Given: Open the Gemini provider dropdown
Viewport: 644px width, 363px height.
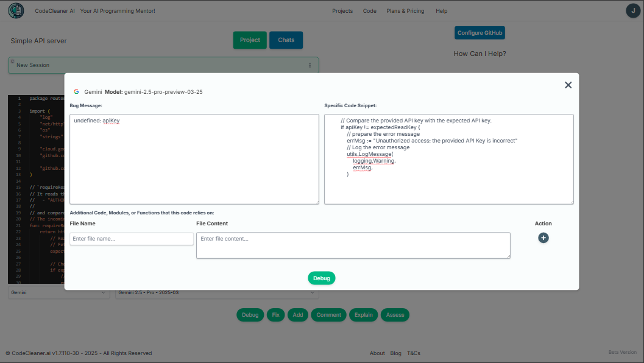Looking at the screenshot, I should pos(58,292).
